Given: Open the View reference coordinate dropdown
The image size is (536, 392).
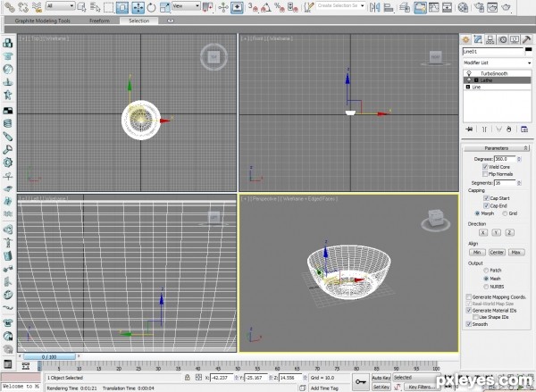Looking at the screenshot, I should (x=186, y=6).
